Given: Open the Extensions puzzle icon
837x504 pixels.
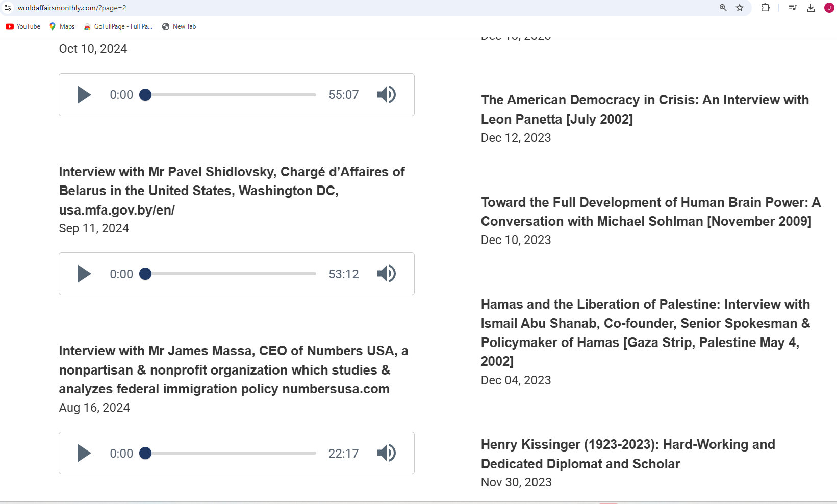Looking at the screenshot, I should tap(765, 8).
